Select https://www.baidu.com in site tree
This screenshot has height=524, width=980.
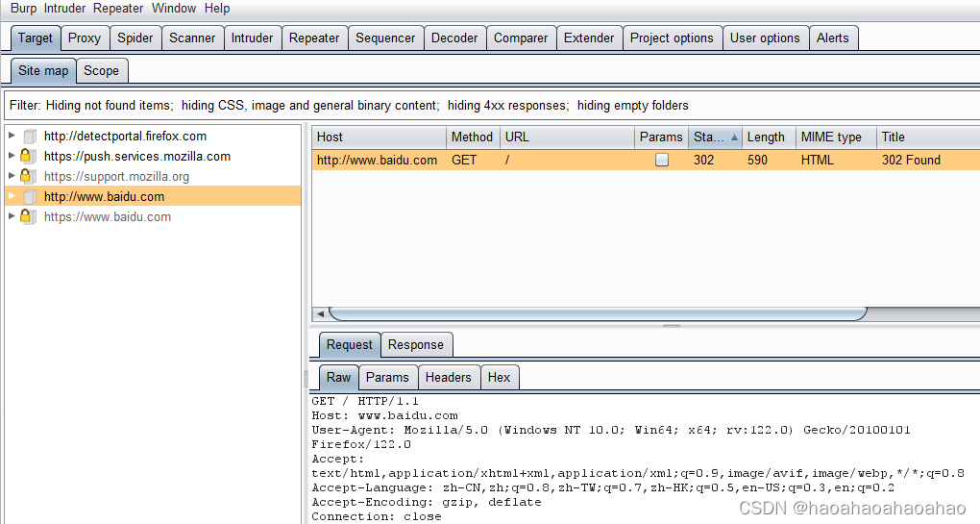pos(108,217)
